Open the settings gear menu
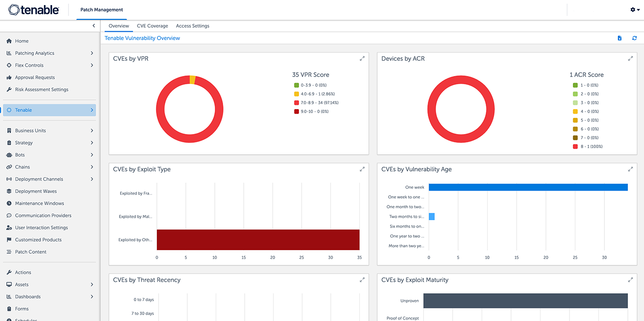 (x=634, y=10)
